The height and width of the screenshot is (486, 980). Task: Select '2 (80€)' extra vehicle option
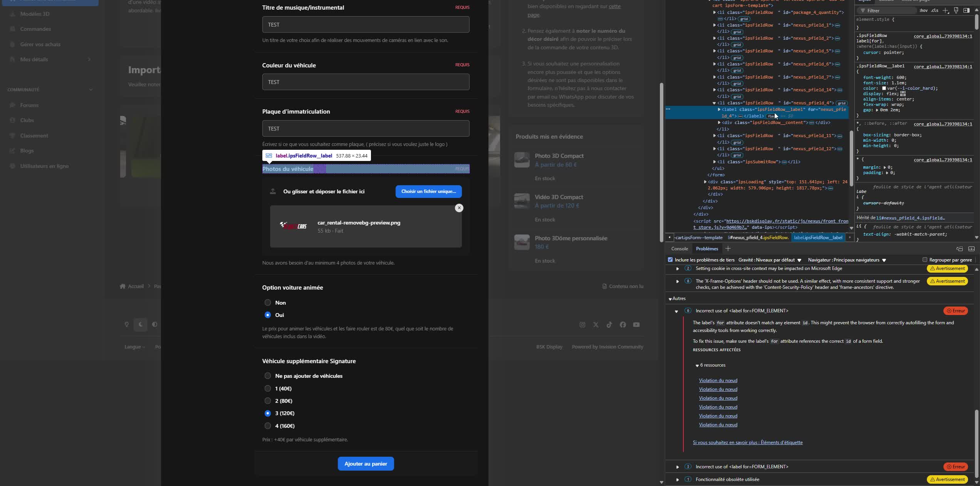(x=268, y=401)
